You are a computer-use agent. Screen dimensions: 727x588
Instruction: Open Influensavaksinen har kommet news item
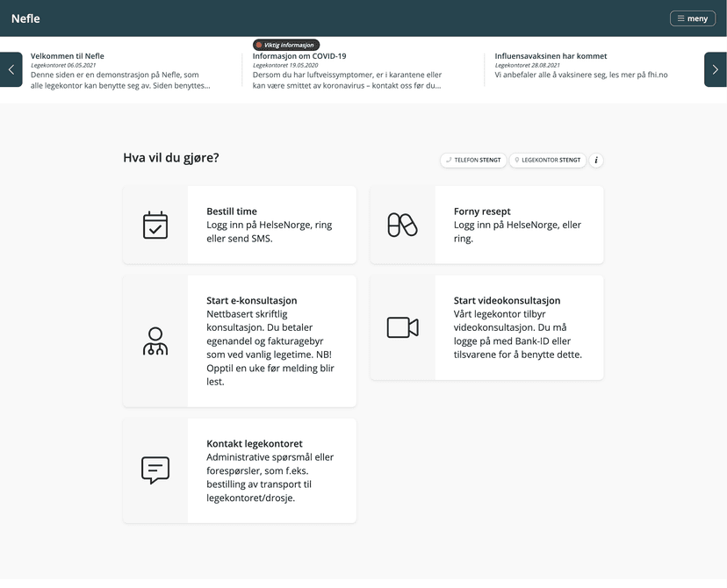551,56
